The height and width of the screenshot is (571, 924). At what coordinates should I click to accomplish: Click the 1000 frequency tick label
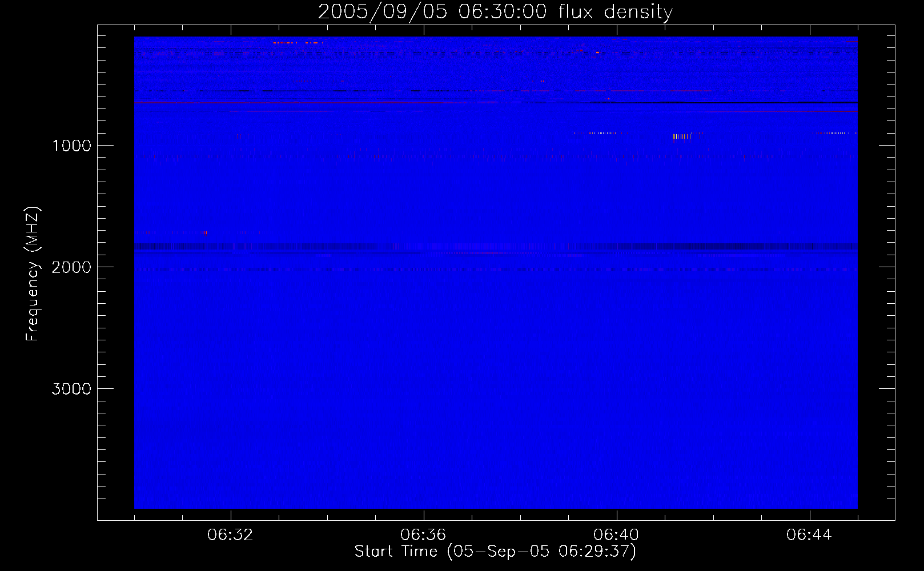pyautogui.click(x=71, y=146)
